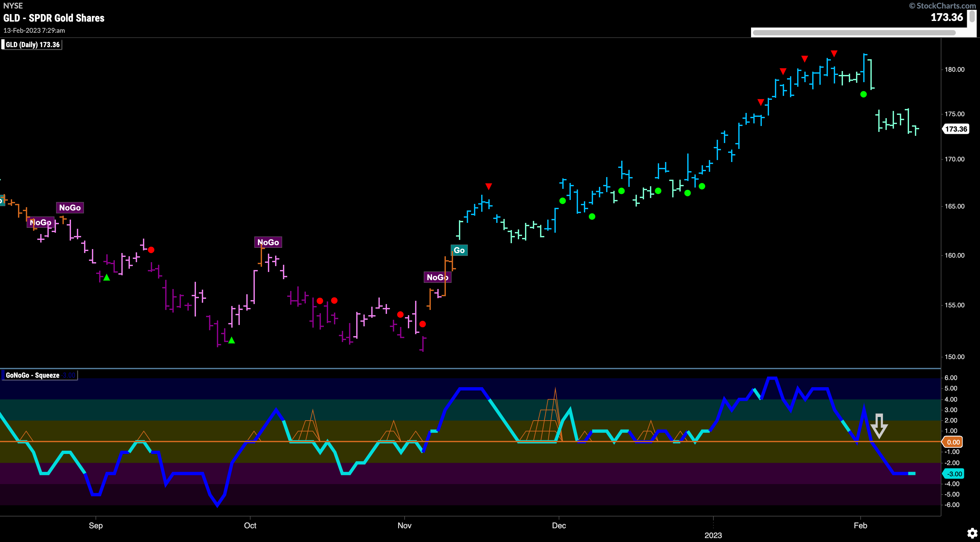Click the green circle below early February bar

pos(864,94)
